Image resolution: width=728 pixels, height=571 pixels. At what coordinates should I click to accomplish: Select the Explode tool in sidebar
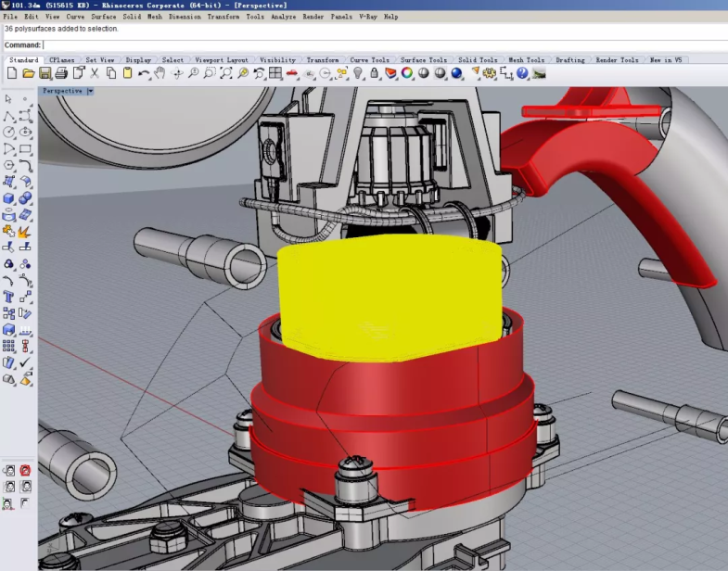25,232
